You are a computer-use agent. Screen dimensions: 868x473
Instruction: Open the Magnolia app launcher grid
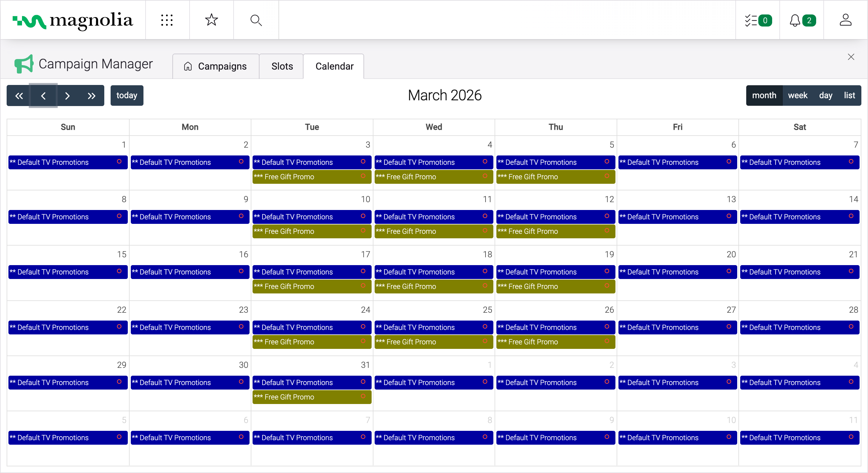click(167, 20)
